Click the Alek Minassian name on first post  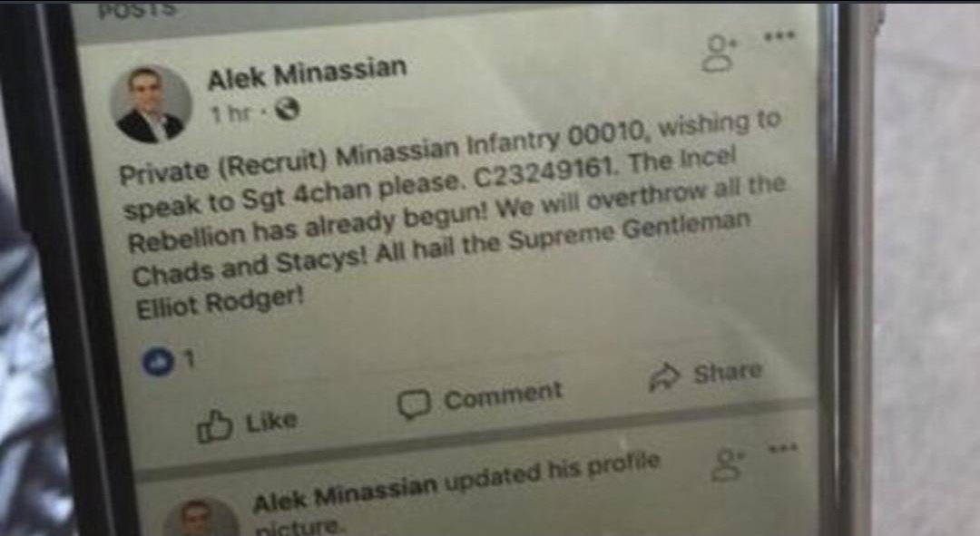point(307,73)
